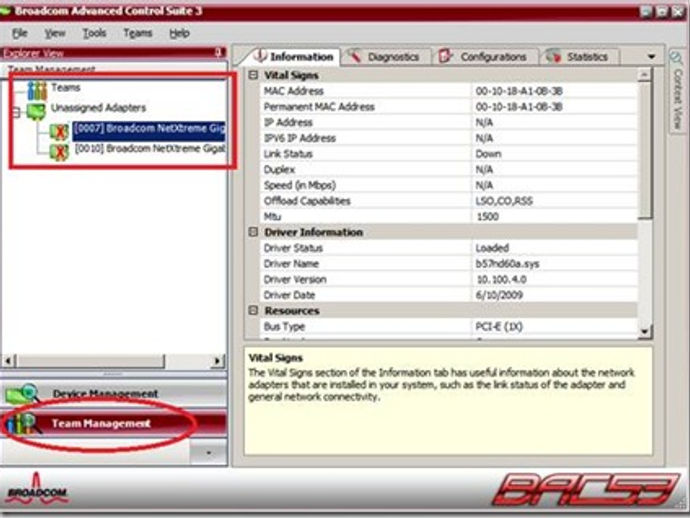The image size is (690, 518).
Task: Click the disconnected icon beside adapter [0007]
Action: [59, 131]
